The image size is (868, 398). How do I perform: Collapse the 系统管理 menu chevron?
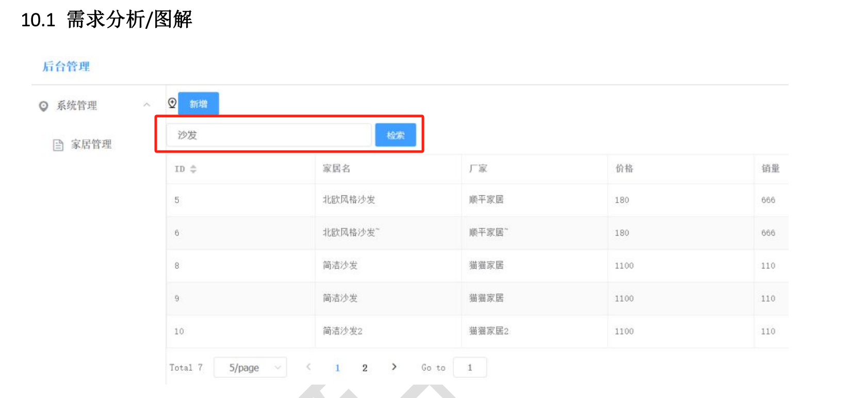coord(146,105)
